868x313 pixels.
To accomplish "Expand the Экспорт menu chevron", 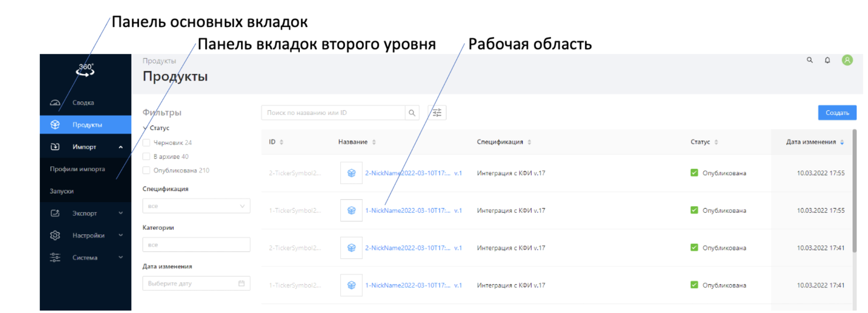I will pos(121,213).
